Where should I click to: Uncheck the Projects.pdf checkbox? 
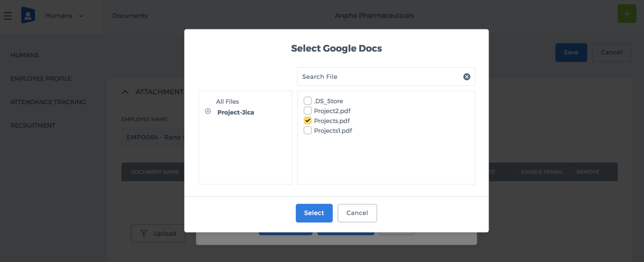pyautogui.click(x=308, y=120)
